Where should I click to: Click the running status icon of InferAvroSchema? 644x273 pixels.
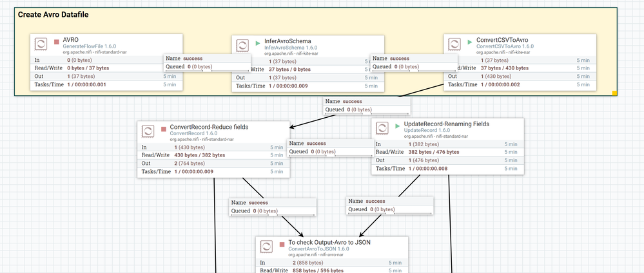pos(258,42)
